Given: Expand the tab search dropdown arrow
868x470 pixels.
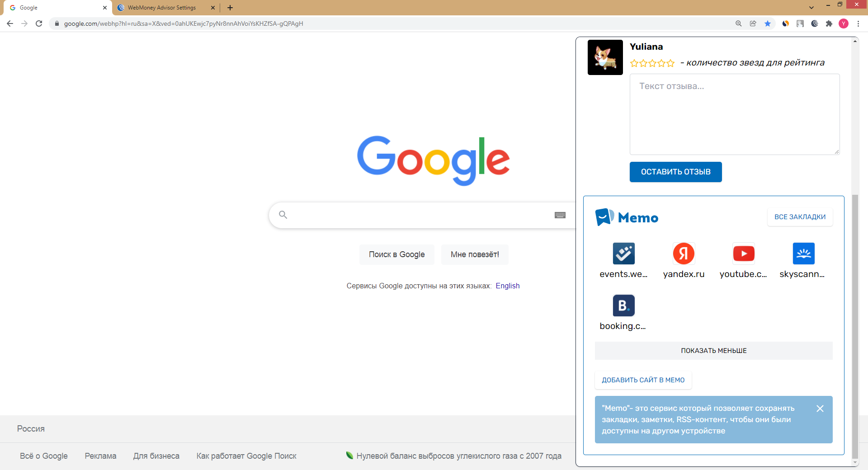Looking at the screenshot, I should [x=811, y=8].
